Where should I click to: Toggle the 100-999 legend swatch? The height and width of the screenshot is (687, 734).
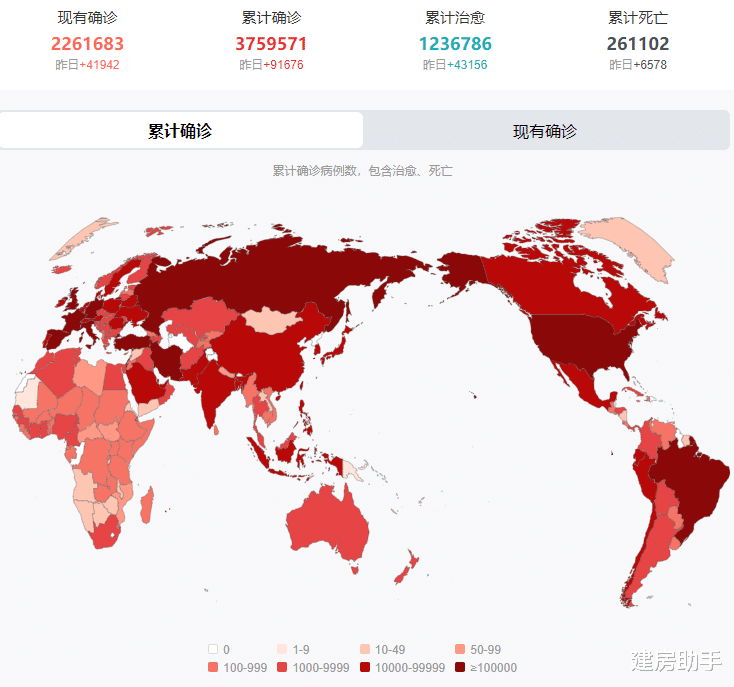coord(213,667)
